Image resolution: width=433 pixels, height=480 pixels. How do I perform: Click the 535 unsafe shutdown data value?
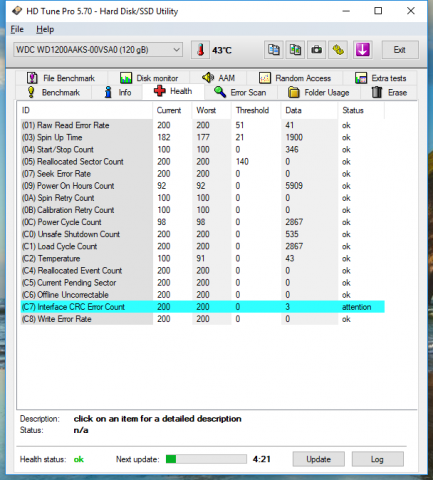pos(292,234)
